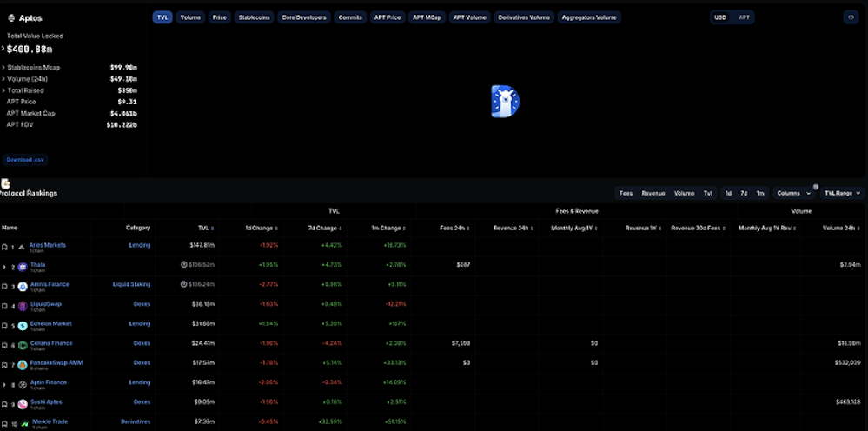Screen dimensions: 868x431
Task: Click the Cellana Finance logo
Action: [x=22, y=346]
